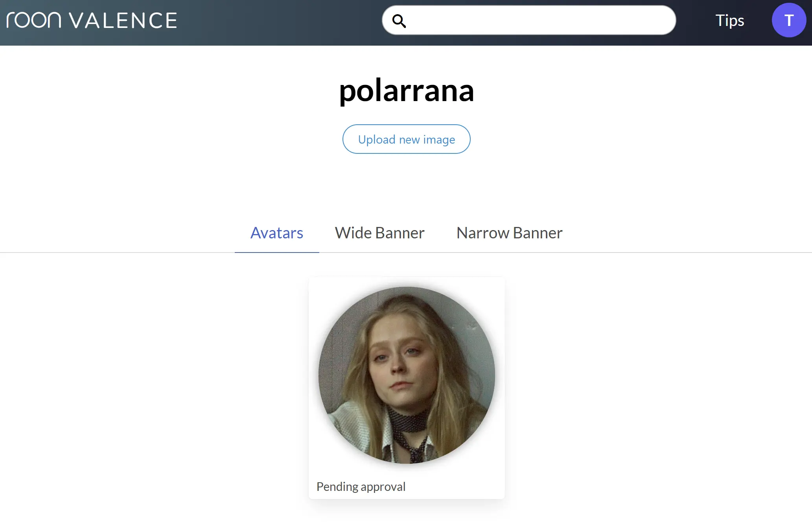Click the roon wordmark in the logo
Viewport: 812px width, 531px height.
point(34,20)
